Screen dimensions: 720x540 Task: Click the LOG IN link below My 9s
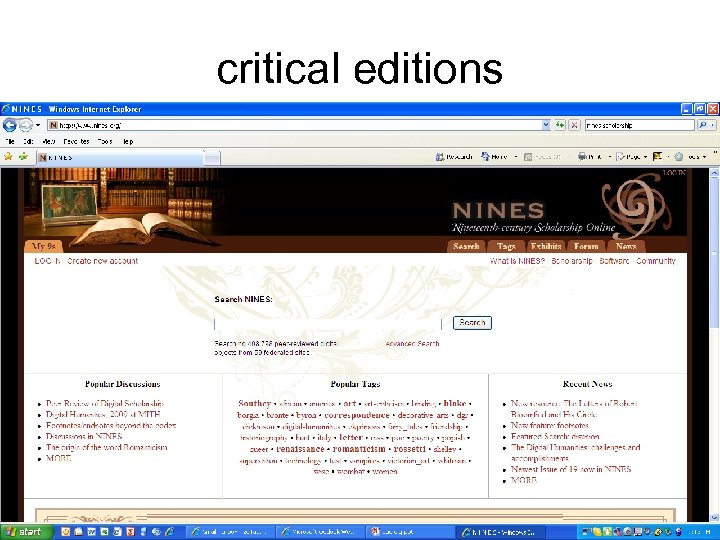click(x=47, y=261)
